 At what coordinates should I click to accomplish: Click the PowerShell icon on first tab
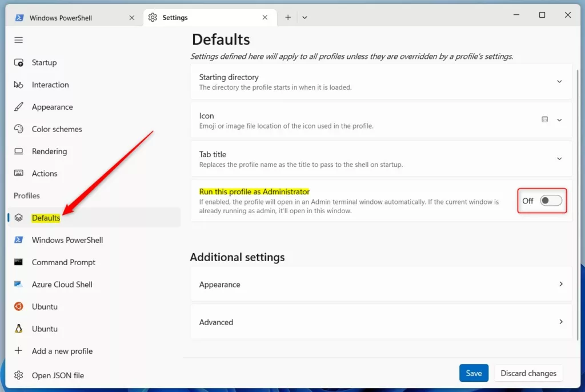point(19,18)
